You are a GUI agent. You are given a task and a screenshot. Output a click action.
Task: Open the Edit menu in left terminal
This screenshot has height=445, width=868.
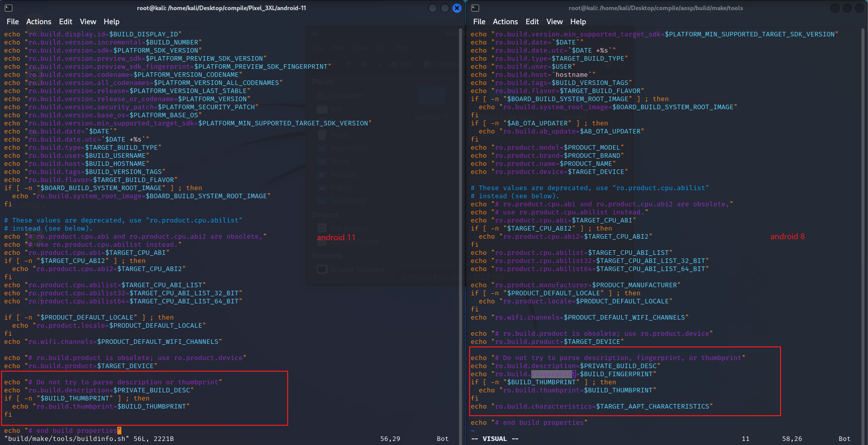pos(65,22)
